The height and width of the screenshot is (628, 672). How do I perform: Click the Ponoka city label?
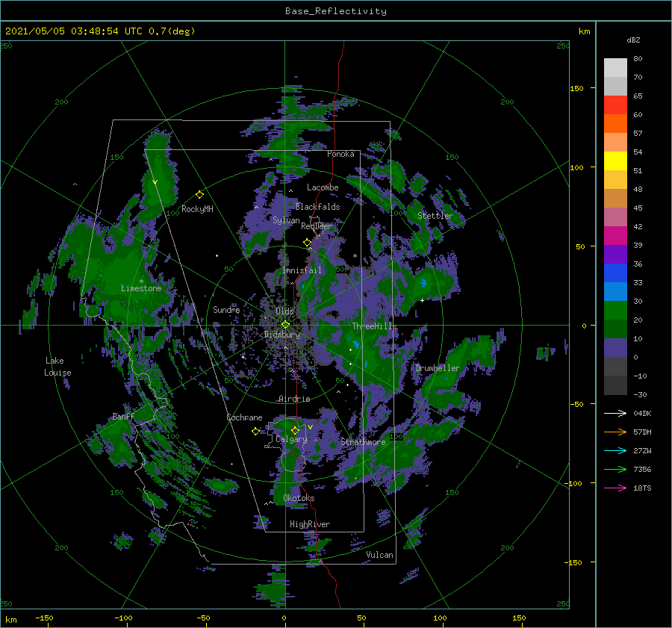tap(340, 154)
